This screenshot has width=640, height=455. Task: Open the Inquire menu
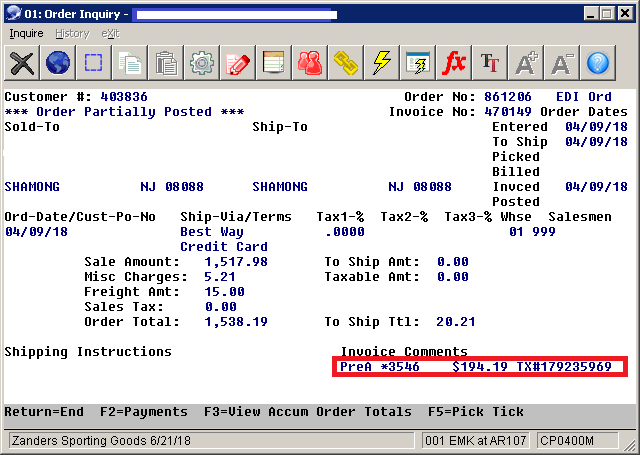[x=26, y=33]
